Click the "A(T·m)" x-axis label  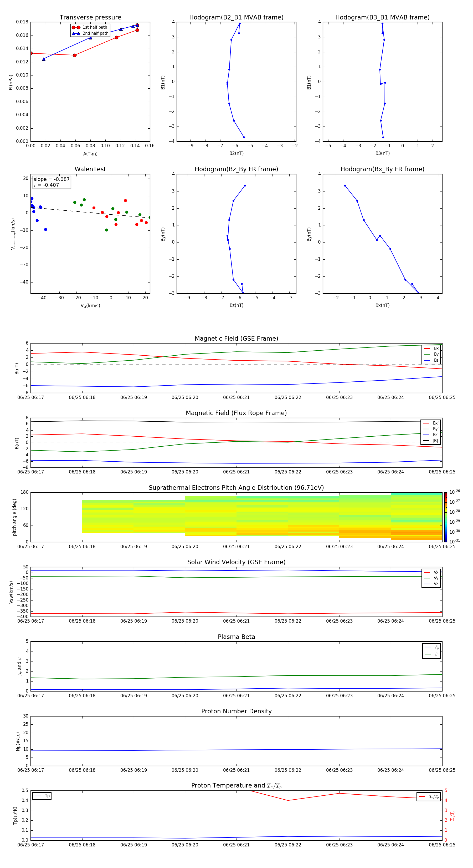click(90, 154)
